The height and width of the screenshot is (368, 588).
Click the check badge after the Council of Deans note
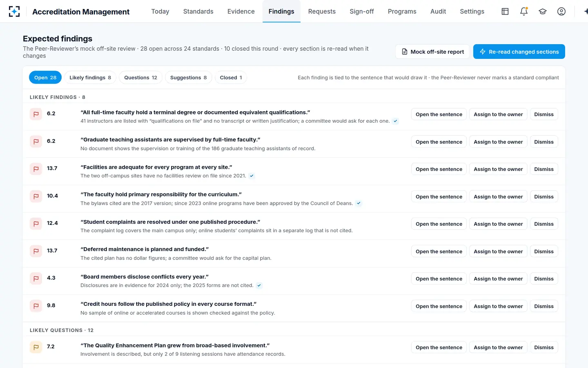(x=359, y=203)
